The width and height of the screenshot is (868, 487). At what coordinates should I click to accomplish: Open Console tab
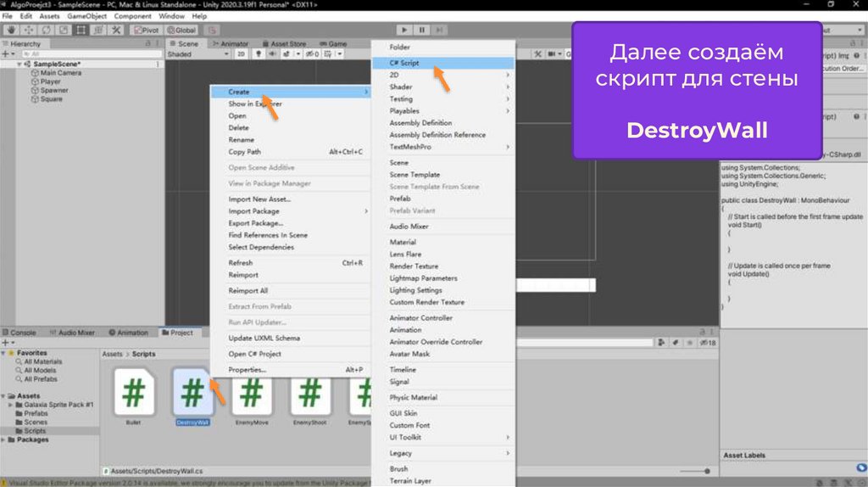click(x=19, y=333)
